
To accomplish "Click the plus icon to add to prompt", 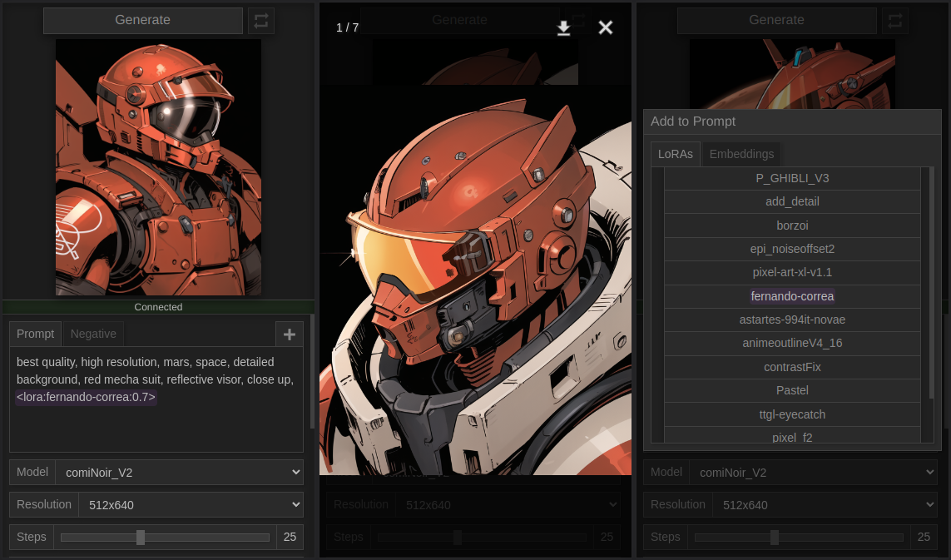I will [290, 335].
